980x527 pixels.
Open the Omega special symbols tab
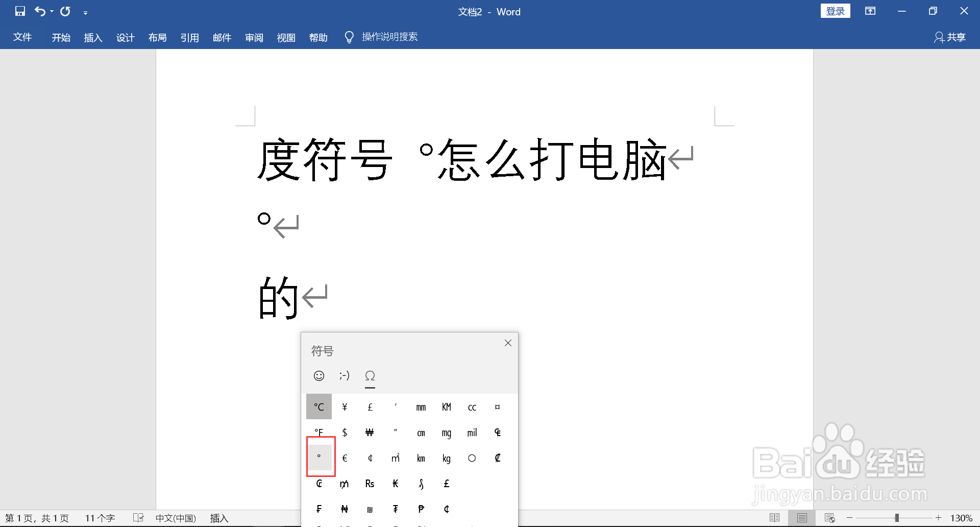point(370,377)
